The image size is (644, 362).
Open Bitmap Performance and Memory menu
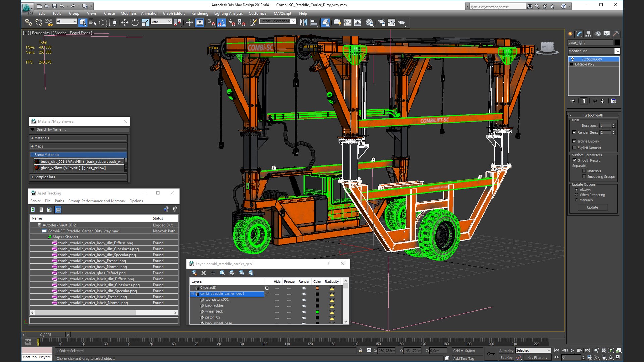(x=97, y=201)
